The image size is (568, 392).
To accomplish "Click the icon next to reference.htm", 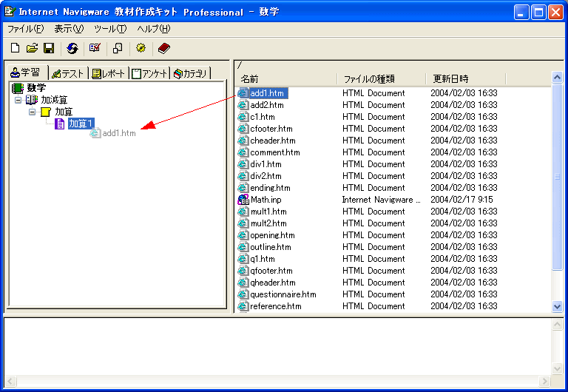I will pyautogui.click(x=243, y=306).
